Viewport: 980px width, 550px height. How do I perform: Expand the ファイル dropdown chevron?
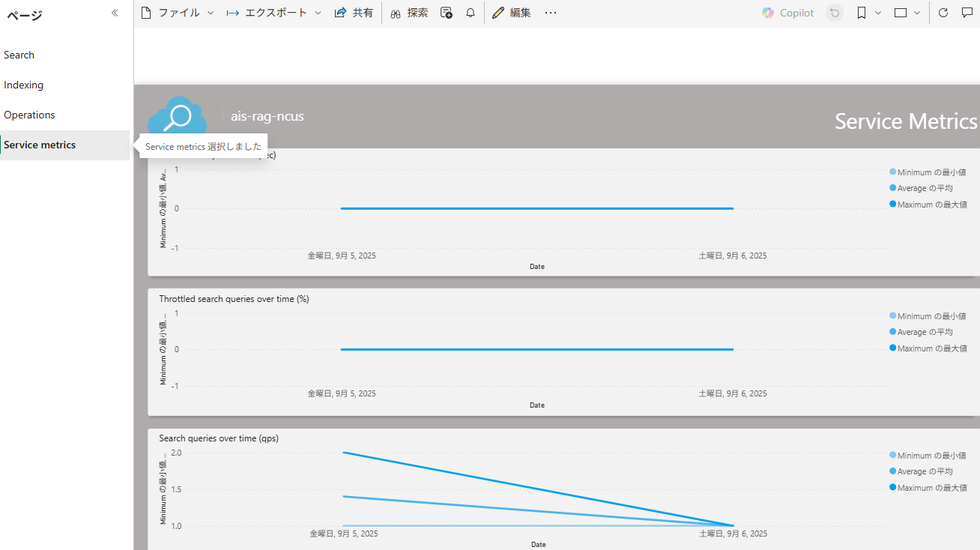(211, 13)
